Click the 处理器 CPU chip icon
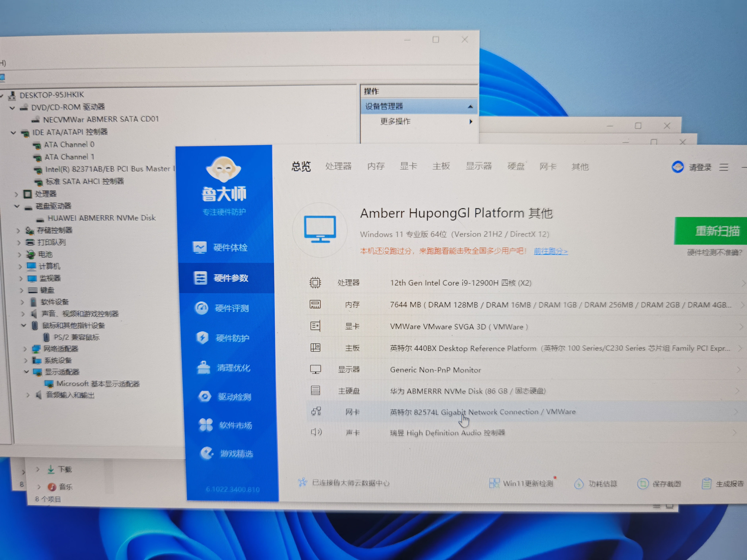The width and height of the screenshot is (747, 560). 315,282
